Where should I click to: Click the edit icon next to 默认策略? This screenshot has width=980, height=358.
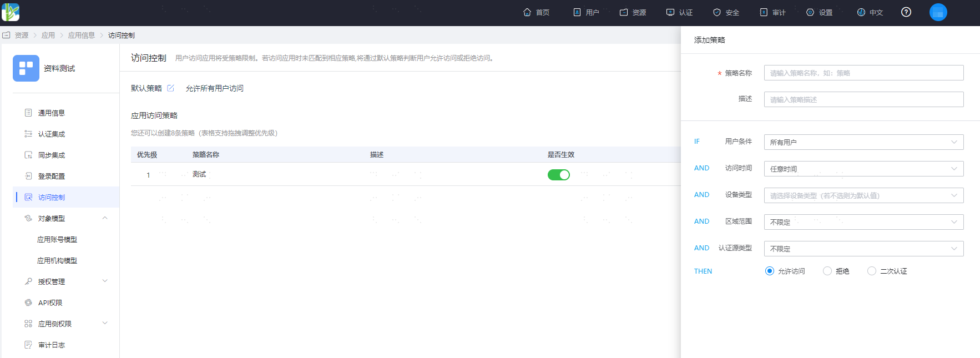171,88
